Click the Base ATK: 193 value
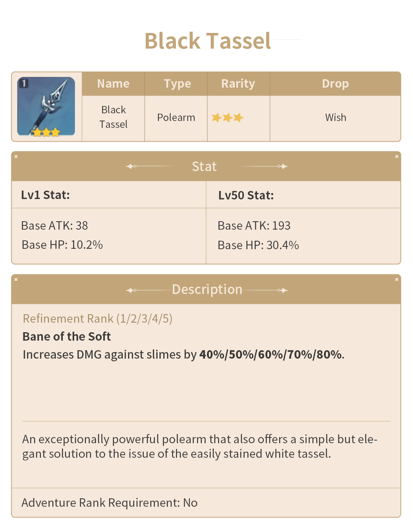Image resolution: width=413 pixels, height=532 pixels. [x=254, y=226]
